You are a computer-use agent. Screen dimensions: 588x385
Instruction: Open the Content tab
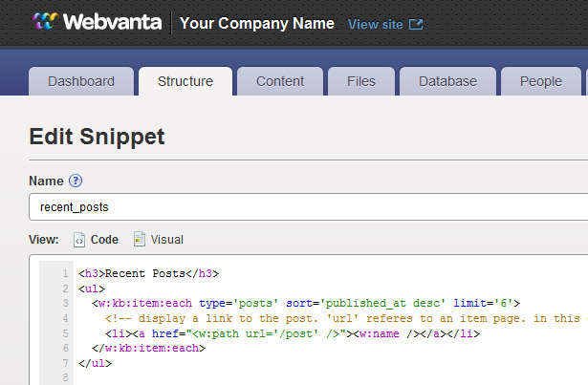click(x=280, y=81)
